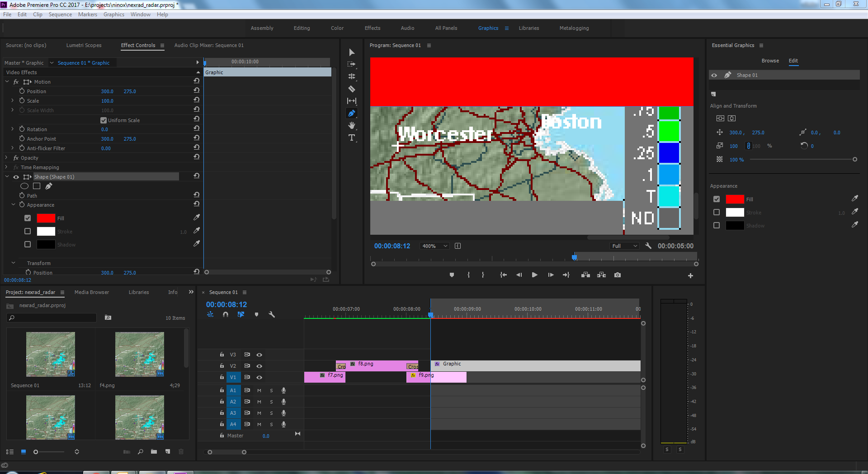Click the timeline wrench settings icon
The height and width of the screenshot is (474, 868).
click(272, 314)
